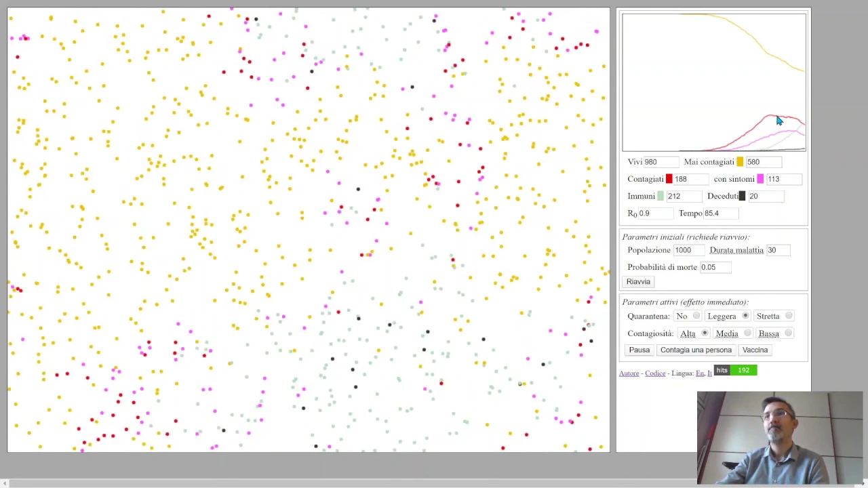Click the Immuni value field
Image resolution: width=868 pixels, height=488 pixels.
[684, 196]
